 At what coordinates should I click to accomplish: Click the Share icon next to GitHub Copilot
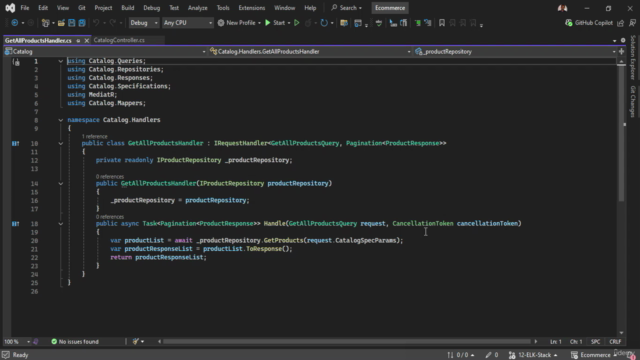621,23
